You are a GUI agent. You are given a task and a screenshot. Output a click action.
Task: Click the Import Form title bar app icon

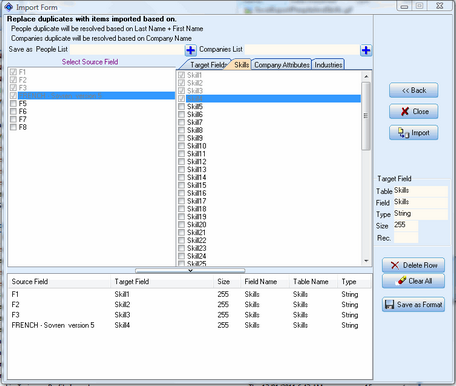click(9, 7)
